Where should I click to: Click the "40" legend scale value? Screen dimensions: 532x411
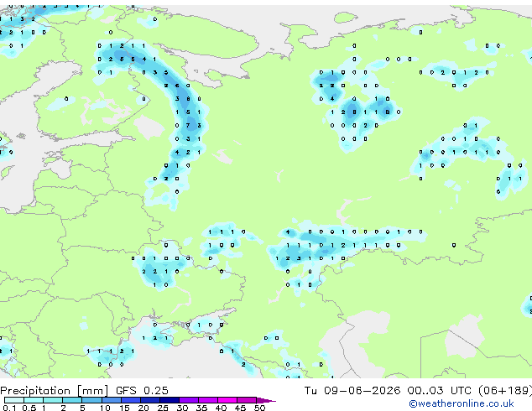pyautogui.click(x=221, y=408)
